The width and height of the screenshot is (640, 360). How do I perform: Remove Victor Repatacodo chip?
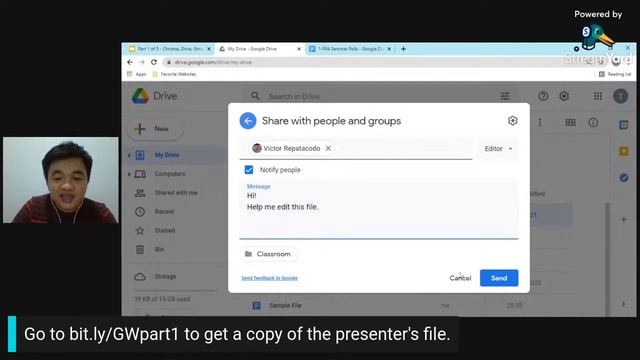(328, 148)
